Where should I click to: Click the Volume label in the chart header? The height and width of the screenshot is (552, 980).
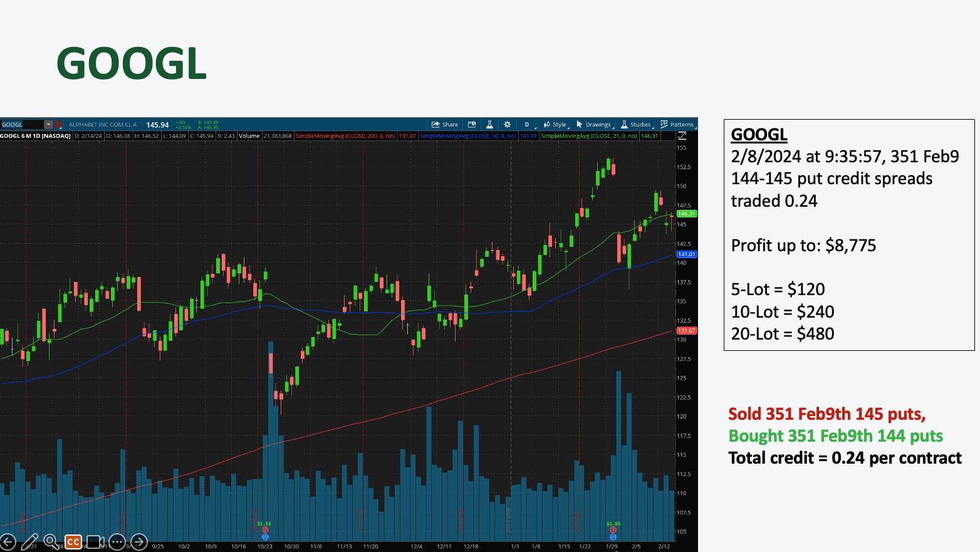[x=249, y=136]
